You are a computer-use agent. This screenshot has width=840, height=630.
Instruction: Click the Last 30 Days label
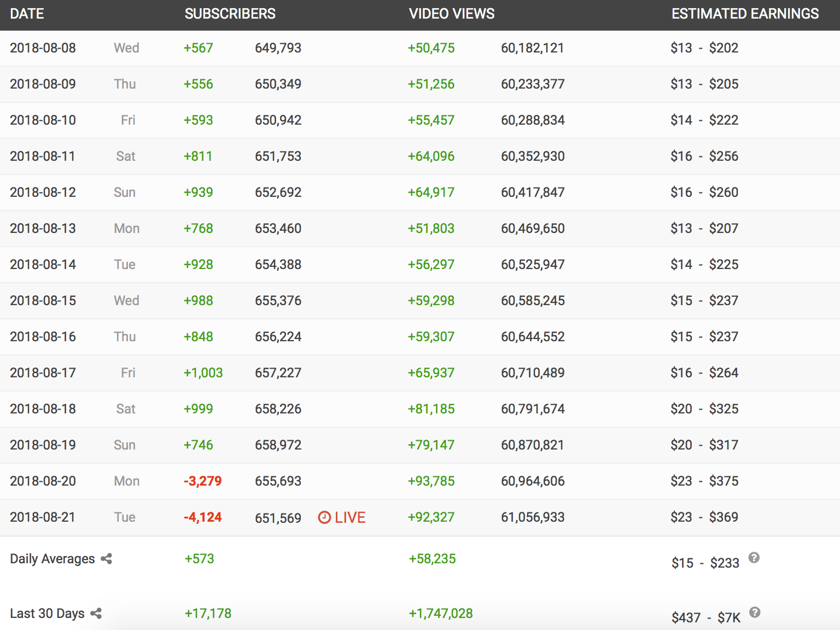click(x=47, y=614)
